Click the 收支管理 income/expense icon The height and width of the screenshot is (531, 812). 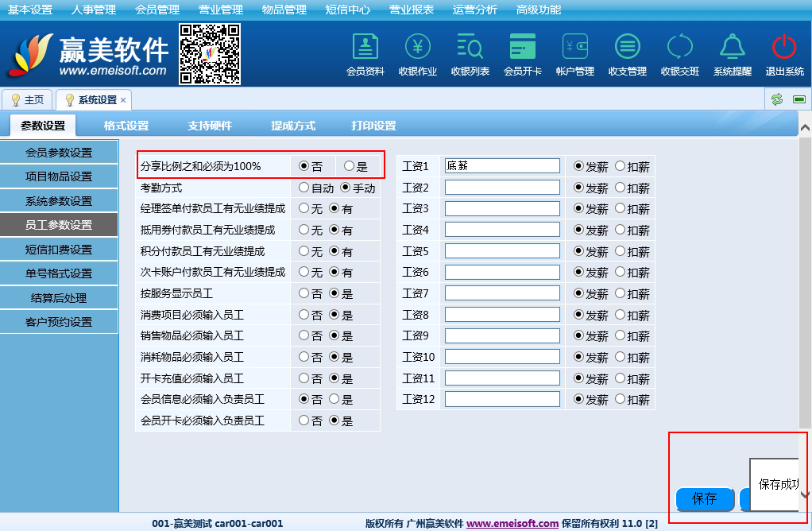pyautogui.click(x=627, y=55)
